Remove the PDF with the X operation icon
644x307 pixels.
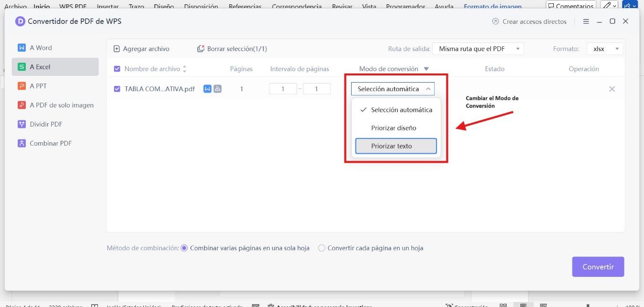click(612, 89)
